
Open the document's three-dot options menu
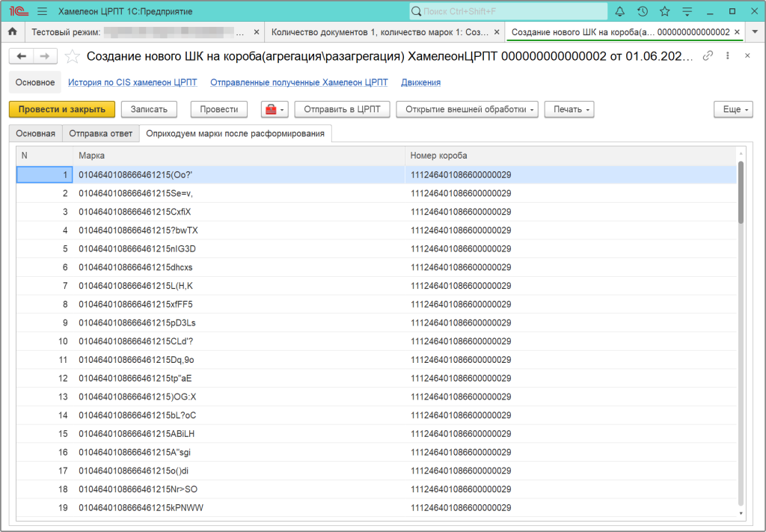(727, 55)
